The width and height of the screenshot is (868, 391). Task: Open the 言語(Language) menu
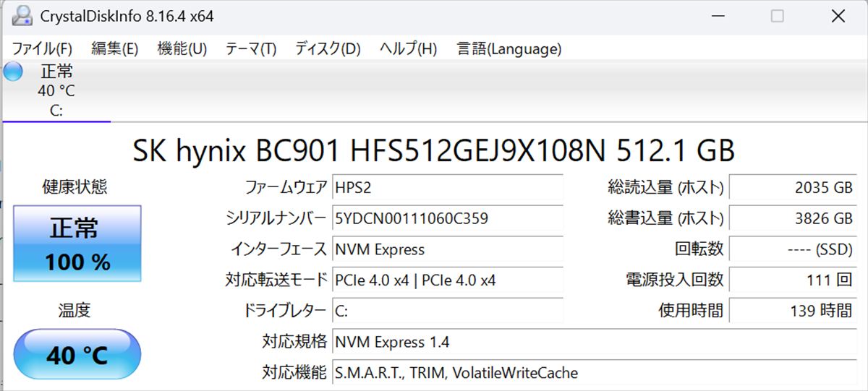(509, 49)
